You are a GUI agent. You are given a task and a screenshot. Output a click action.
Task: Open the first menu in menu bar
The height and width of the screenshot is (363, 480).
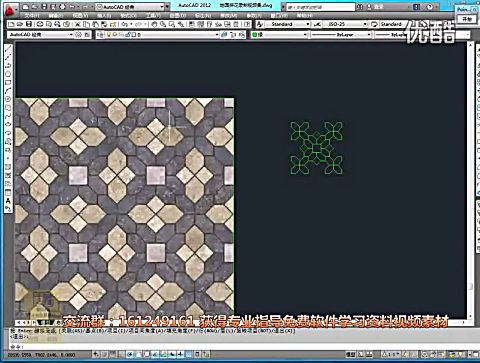coord(32,15)
